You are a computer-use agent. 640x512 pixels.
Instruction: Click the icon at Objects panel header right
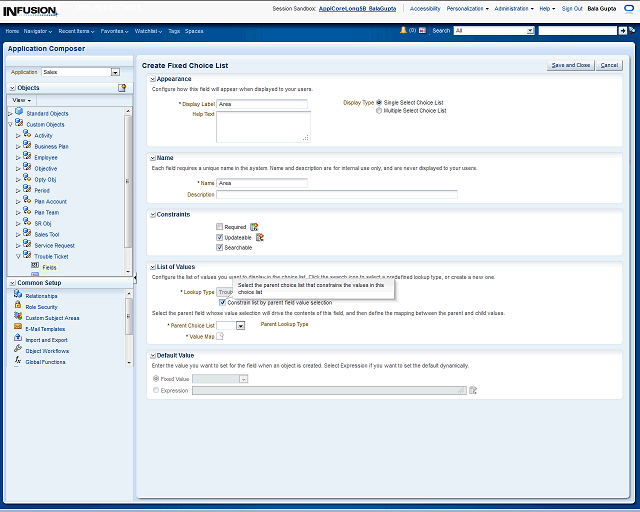click(x=122, y=88)
